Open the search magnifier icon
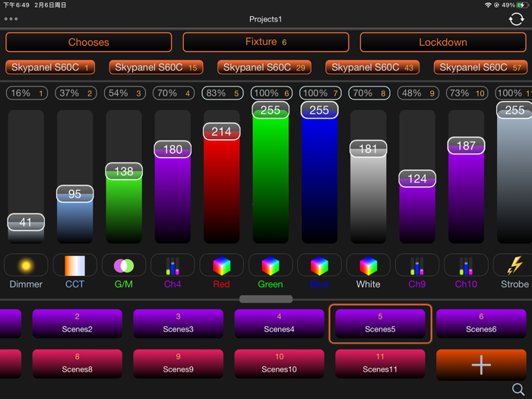This screenshot has width=532, height=399. point(518,389)
